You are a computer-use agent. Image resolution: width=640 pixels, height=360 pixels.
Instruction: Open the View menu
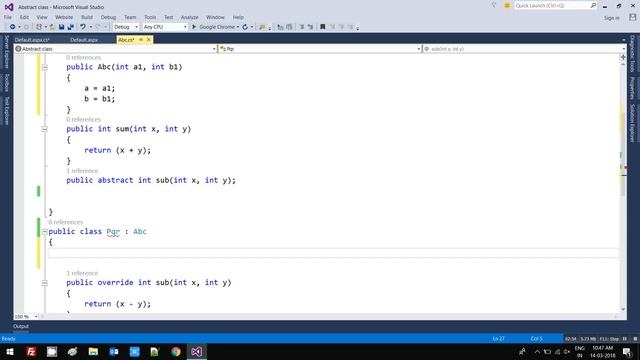point(42,17)
